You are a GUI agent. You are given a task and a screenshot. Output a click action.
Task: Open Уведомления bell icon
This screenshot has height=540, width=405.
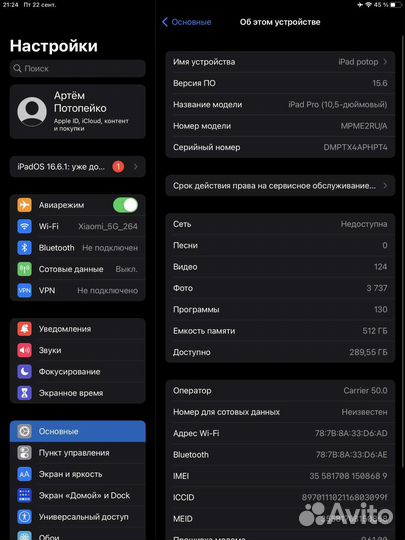(24, 329)
